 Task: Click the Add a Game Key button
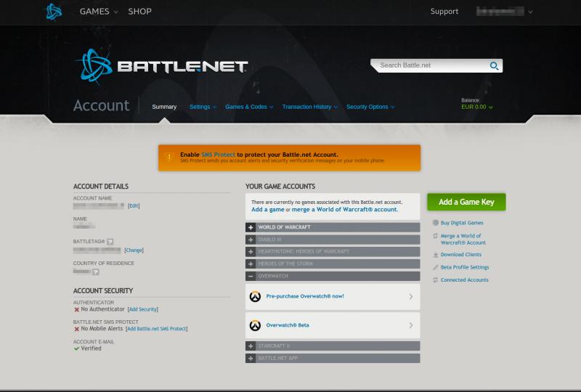tap(466, 202)
